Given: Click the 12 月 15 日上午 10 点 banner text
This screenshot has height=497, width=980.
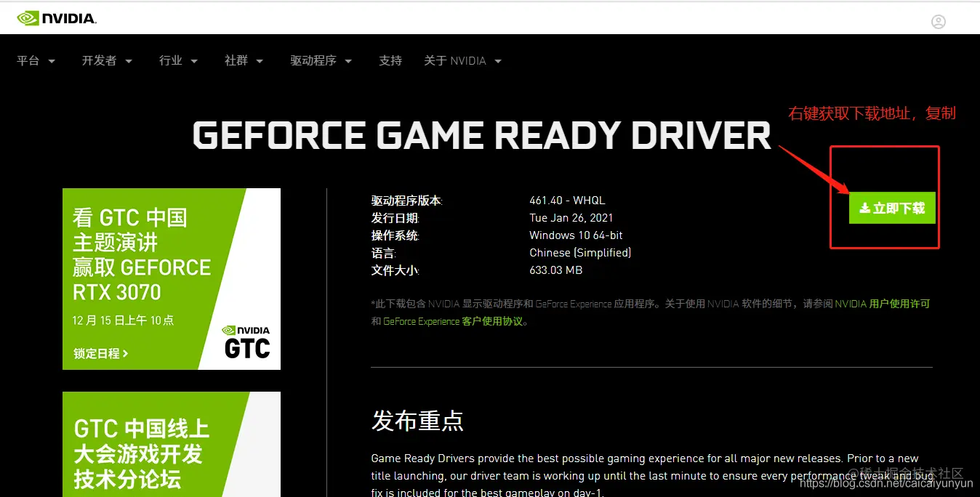Looking at the screenshot, I should (x=123, y=320).
